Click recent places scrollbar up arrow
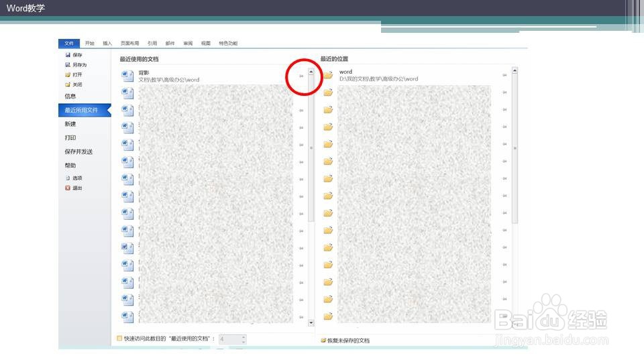The height and width of the screenshot is (362, 644). click(x=515, y=71)
